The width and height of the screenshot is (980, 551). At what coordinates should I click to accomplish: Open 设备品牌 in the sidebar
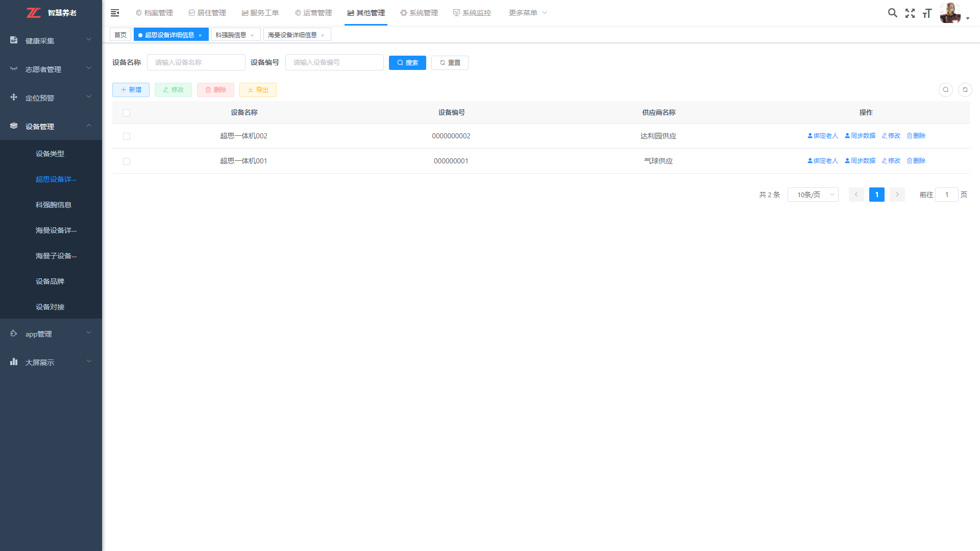[50, 281]
